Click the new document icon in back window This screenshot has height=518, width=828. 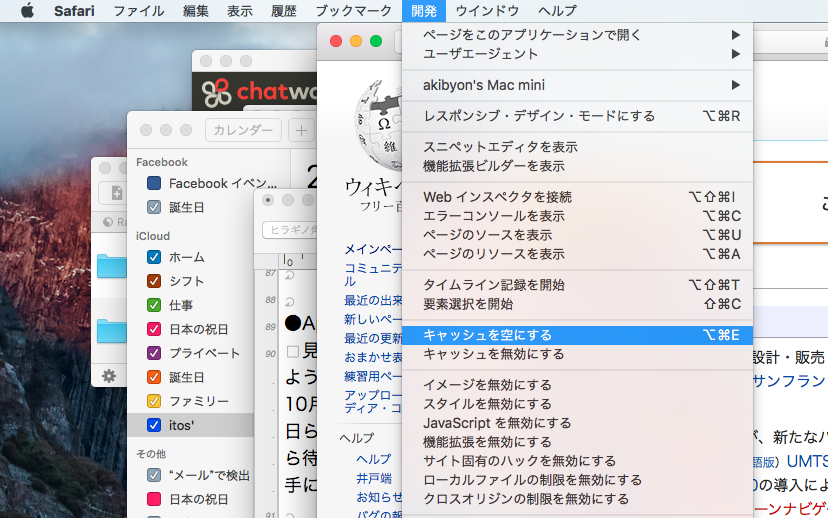(x=116, y=193)
